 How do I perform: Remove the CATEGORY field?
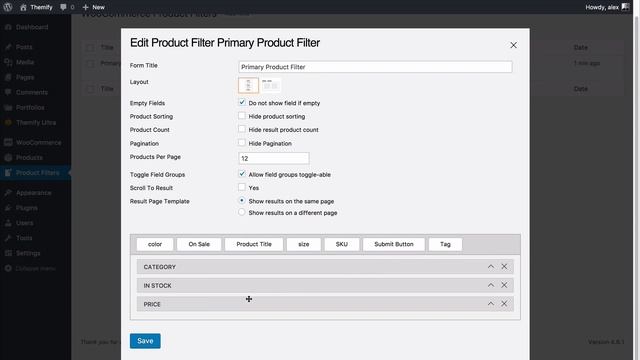(504, 267)
